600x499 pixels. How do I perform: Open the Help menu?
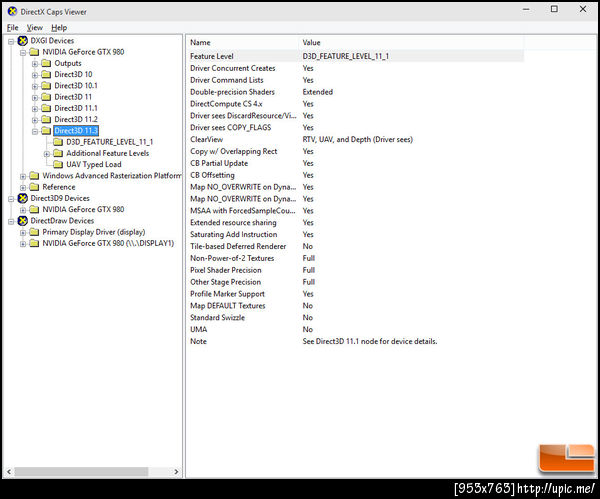click(x=59, y=28)
